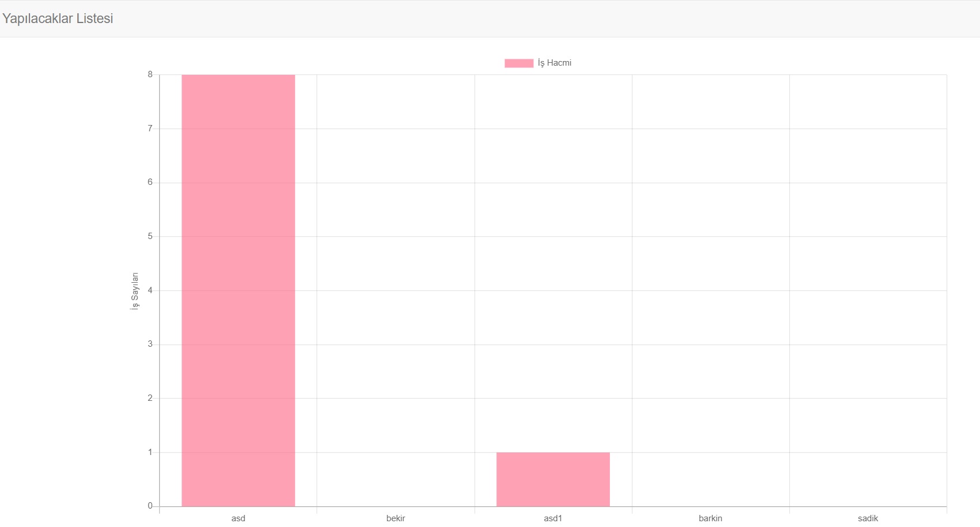The image size is (980, 527).
Task: Click the asd category label
Action: click(238, 518)
